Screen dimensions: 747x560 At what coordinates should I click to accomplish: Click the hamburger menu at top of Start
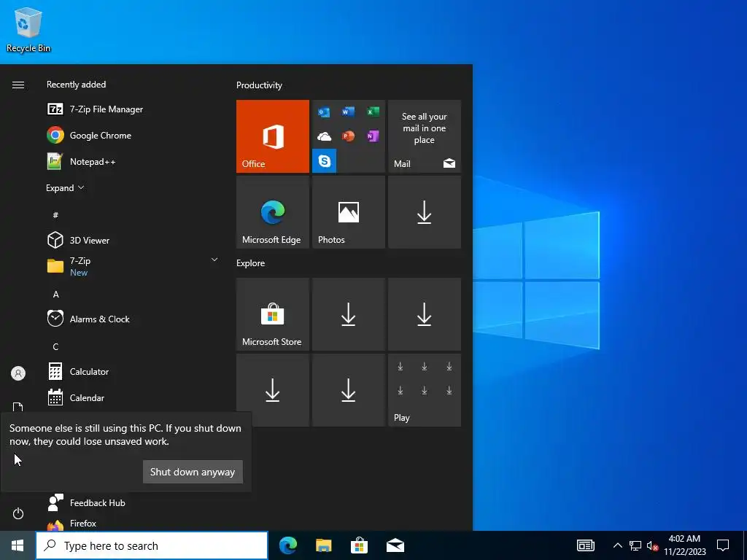point(18,85)
